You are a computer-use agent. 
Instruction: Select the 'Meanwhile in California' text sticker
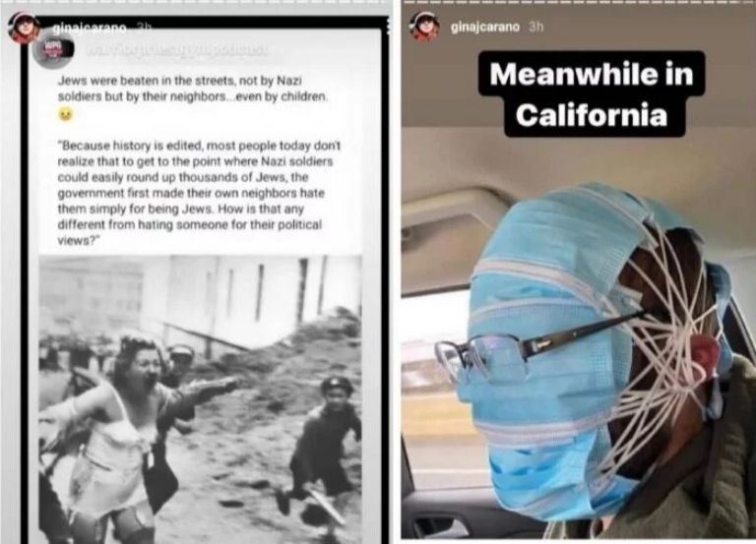592,94
